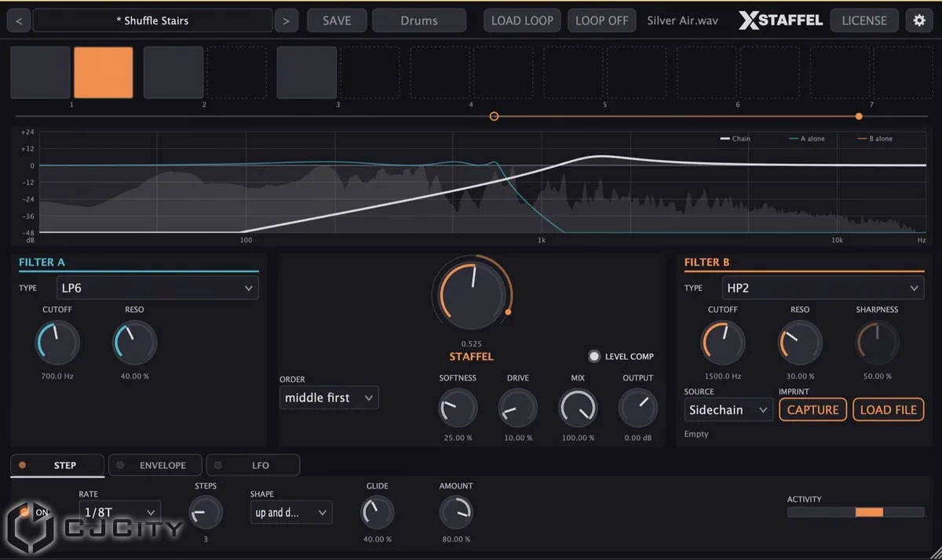Click the Filter B reso knob
The width and height of the screenshot is (942, 560).
click(x=800, y=344)
